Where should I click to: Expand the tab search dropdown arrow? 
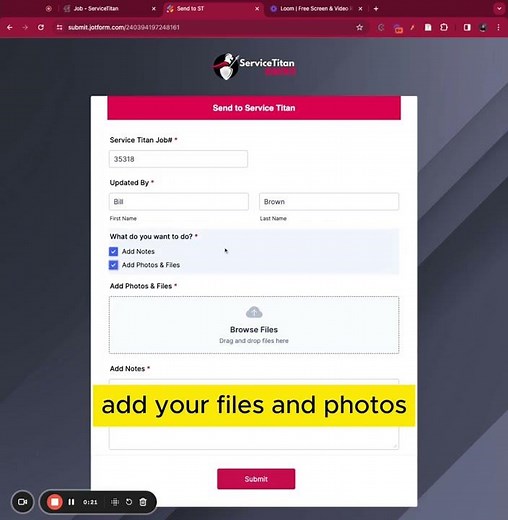click(x=499, y=9)
